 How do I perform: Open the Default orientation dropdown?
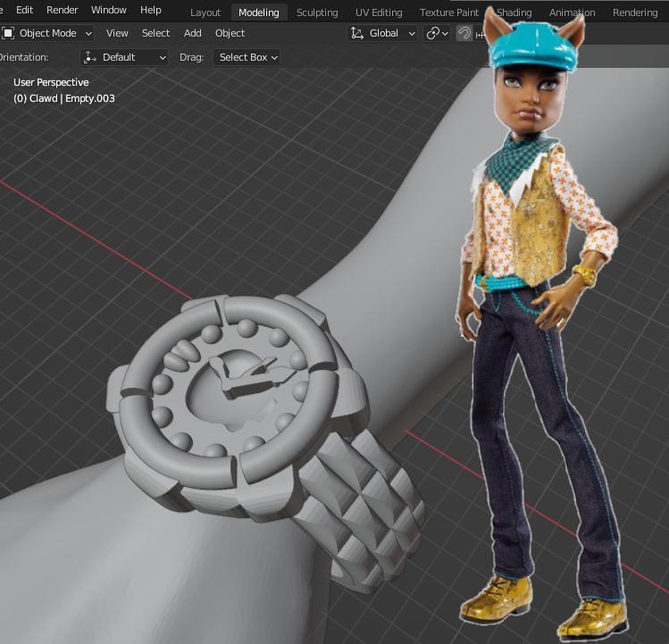(124, 57)
